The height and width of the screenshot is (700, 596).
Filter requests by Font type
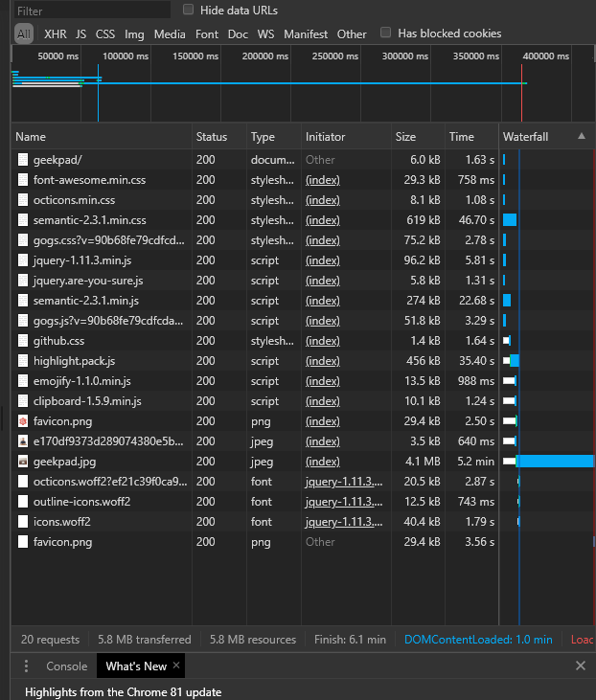(206, 34)
